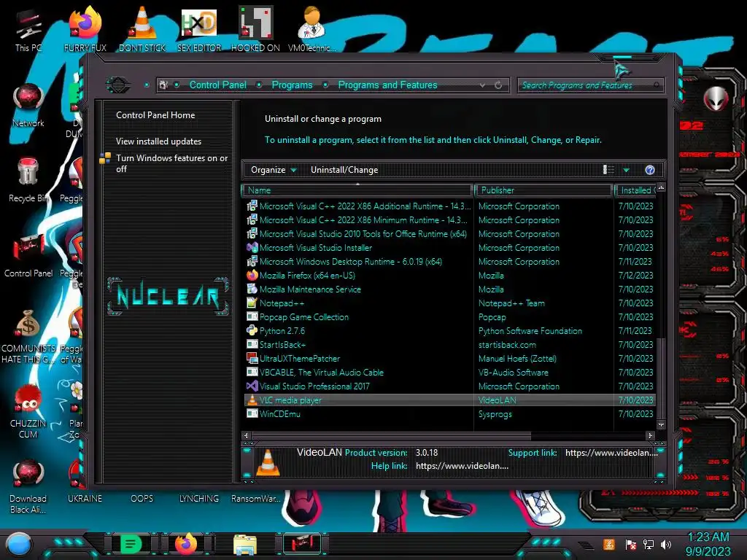Open Control Panel Home link
Viewport: 747px width, 560px height.
click(x=155, y=115)
